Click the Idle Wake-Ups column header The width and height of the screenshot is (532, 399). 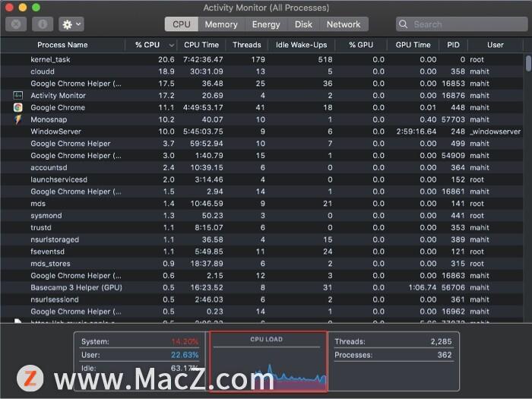pos(302,45)
